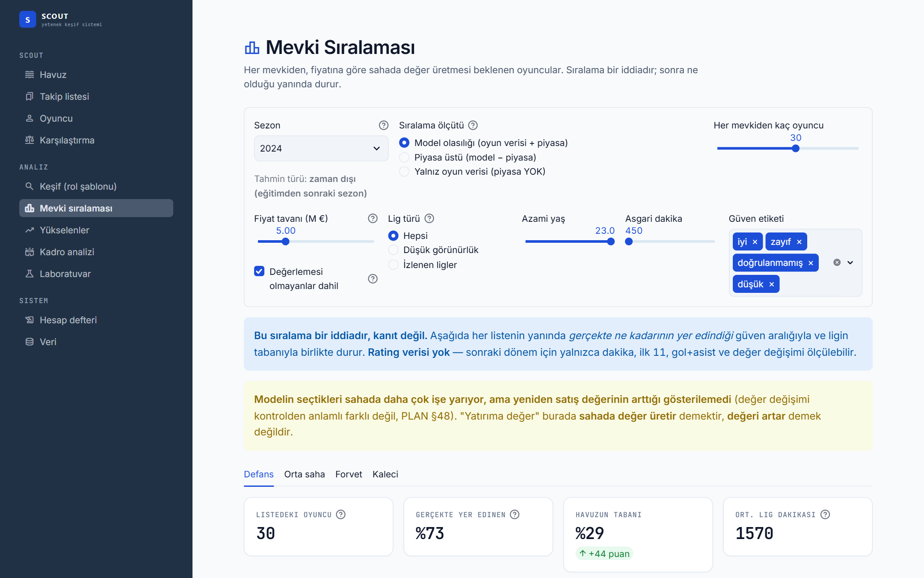
Task: Remove the iyi tag
Action: pyautogui.click(x=755, y=242)
